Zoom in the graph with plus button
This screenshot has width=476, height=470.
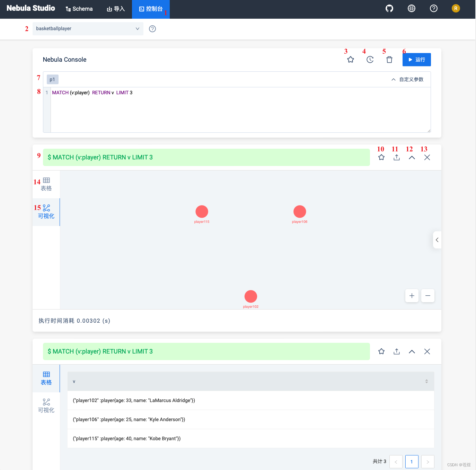pos(412,296)
